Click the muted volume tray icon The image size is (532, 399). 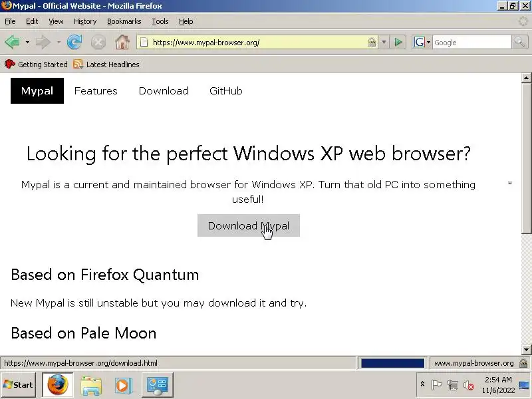[469, 385]
